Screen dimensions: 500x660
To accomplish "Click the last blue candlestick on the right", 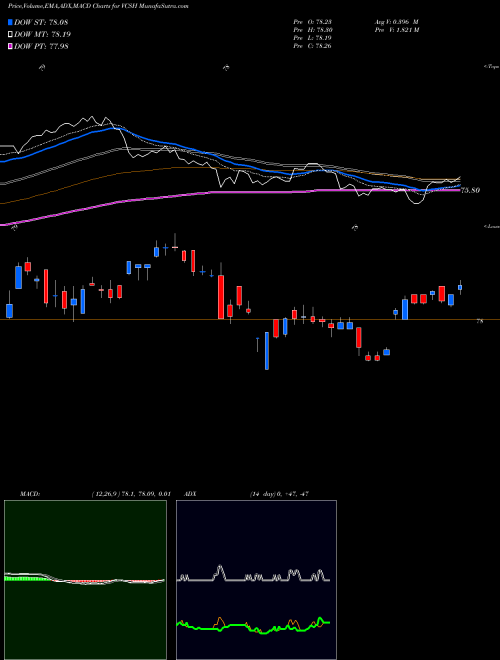I will pyautogui.click(x=460, y=287).
